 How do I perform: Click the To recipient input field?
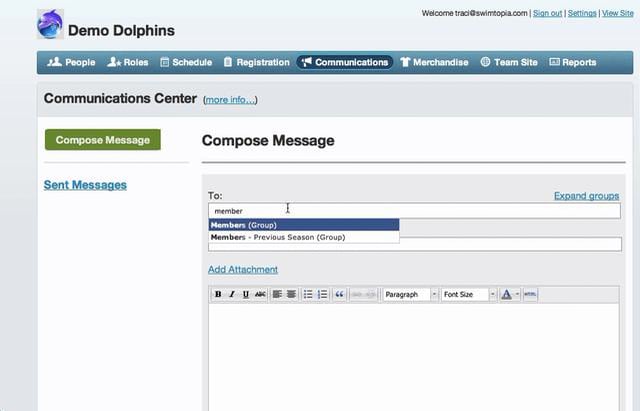point(414,211)
